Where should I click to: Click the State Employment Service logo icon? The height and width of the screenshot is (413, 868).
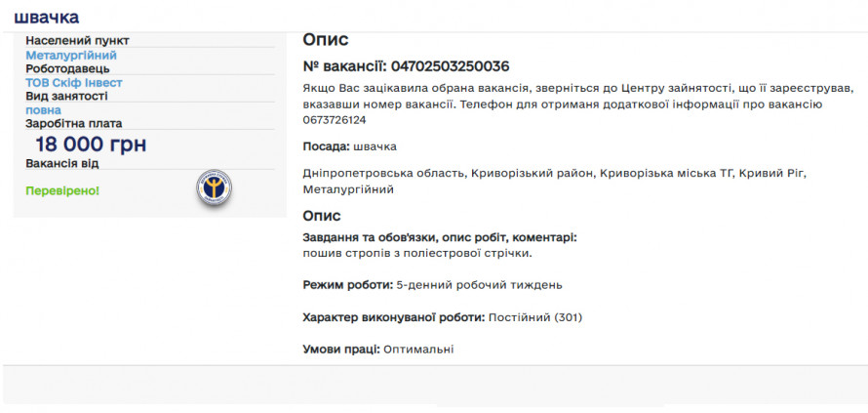coord(213,188)
